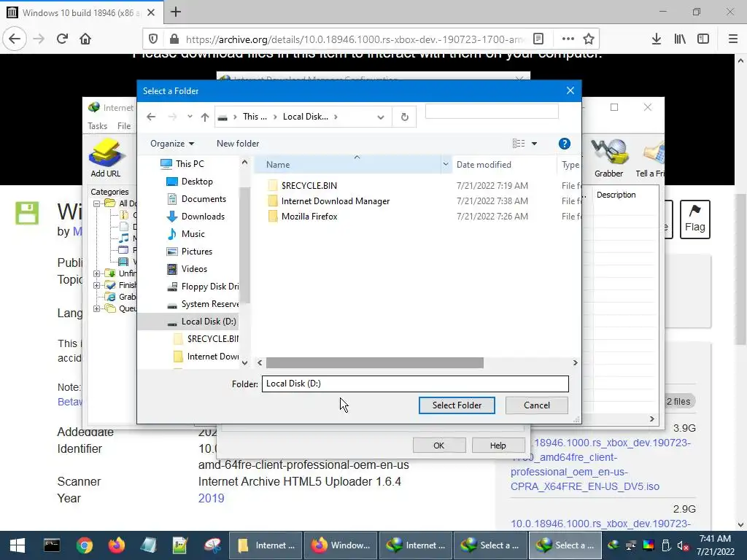
Task: Select Desktop in navigation pane
Action: click(x=197, y=182)
